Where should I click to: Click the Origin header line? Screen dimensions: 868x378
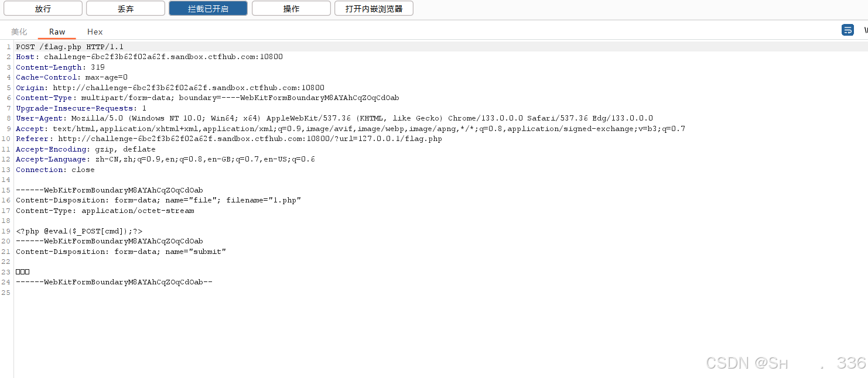click(170, 88)
